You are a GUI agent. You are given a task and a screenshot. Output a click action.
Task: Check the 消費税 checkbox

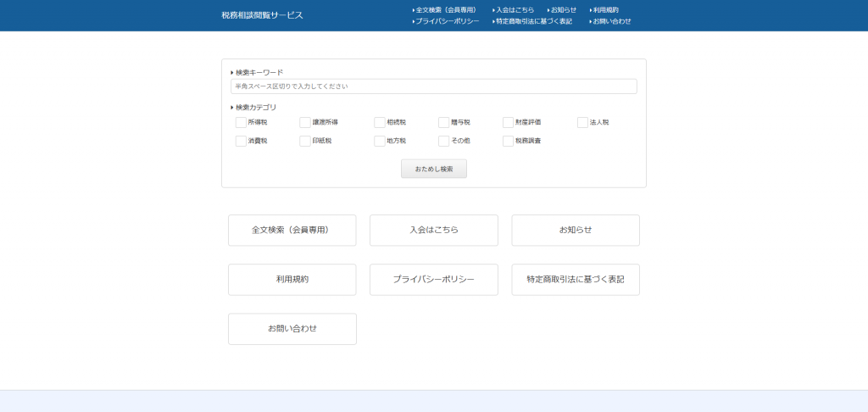[241, 142]
